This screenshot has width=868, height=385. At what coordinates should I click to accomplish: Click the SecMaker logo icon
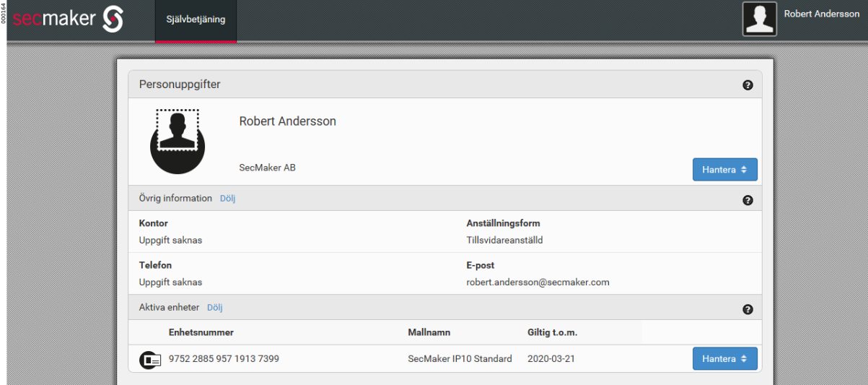(112, 20)
